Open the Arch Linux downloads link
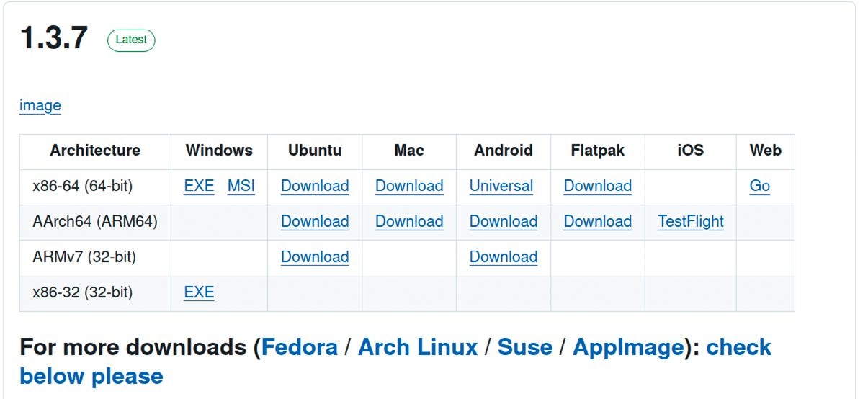 (x=418, y=347)
